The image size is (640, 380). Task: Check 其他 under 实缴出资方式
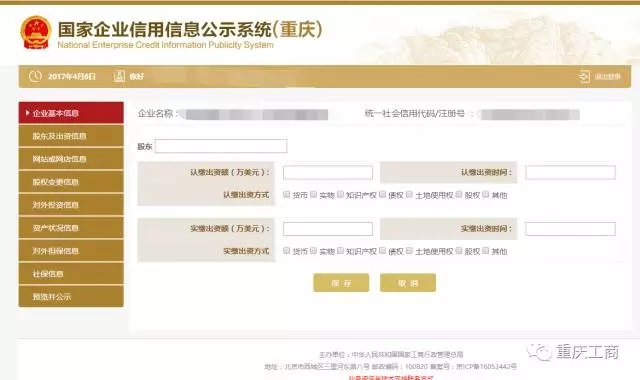point(485,250)
